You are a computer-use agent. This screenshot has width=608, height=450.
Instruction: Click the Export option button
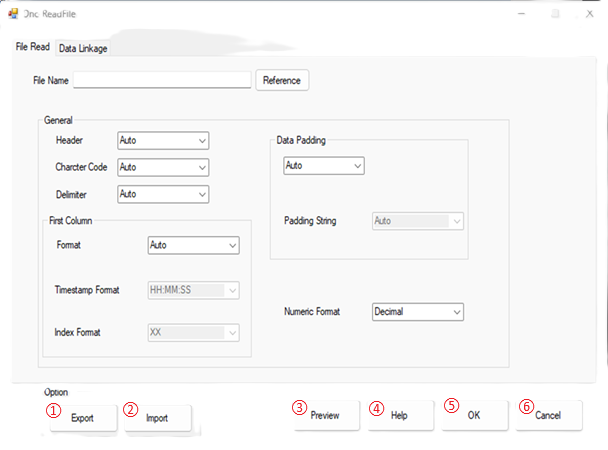(82, 418)
